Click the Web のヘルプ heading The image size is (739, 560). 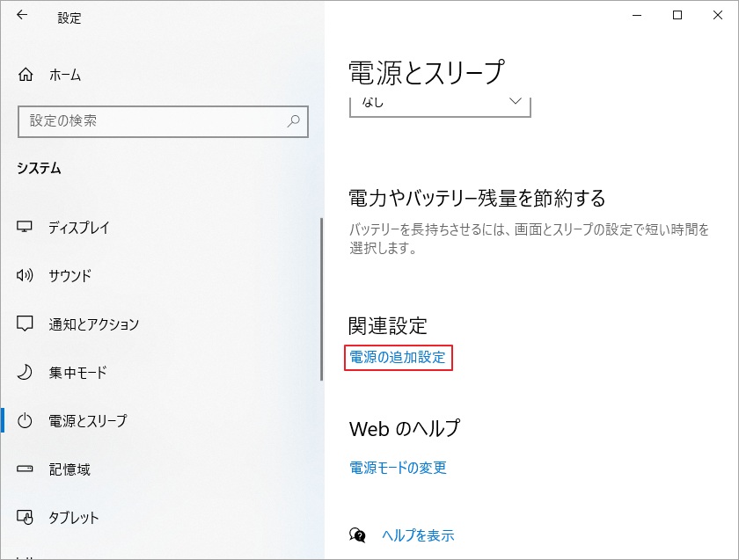click(x=405, y=428)
